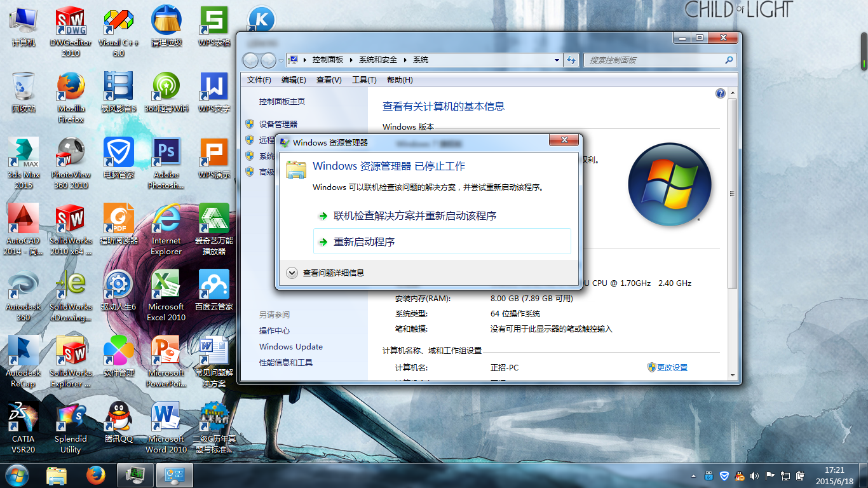Open 性能信息和工具 link
This screenshot has height=488, width=868.
286,363
